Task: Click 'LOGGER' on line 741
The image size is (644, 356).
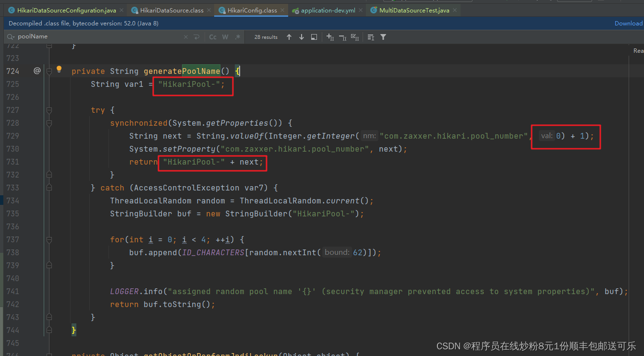Action: [x=124, y=291]
